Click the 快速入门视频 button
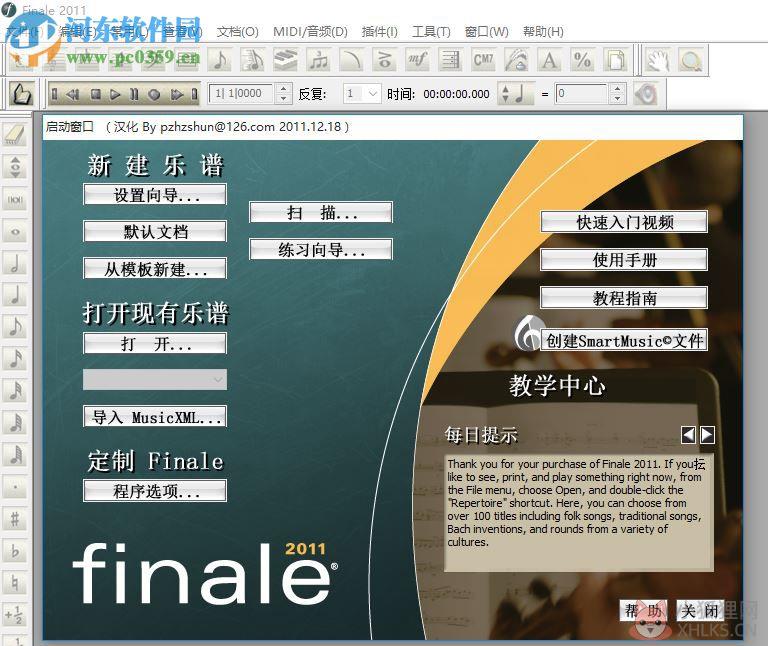768x646 pixels. point(624,222)
